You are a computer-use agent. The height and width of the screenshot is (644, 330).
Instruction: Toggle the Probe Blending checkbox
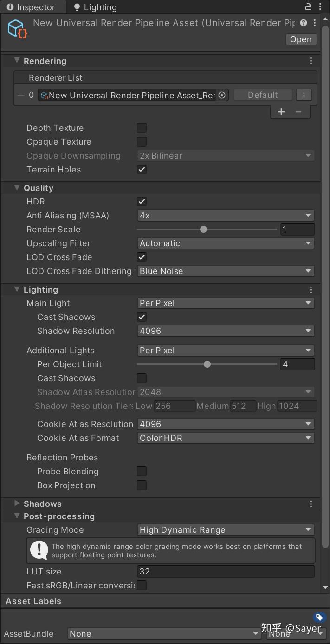[142, 472]
